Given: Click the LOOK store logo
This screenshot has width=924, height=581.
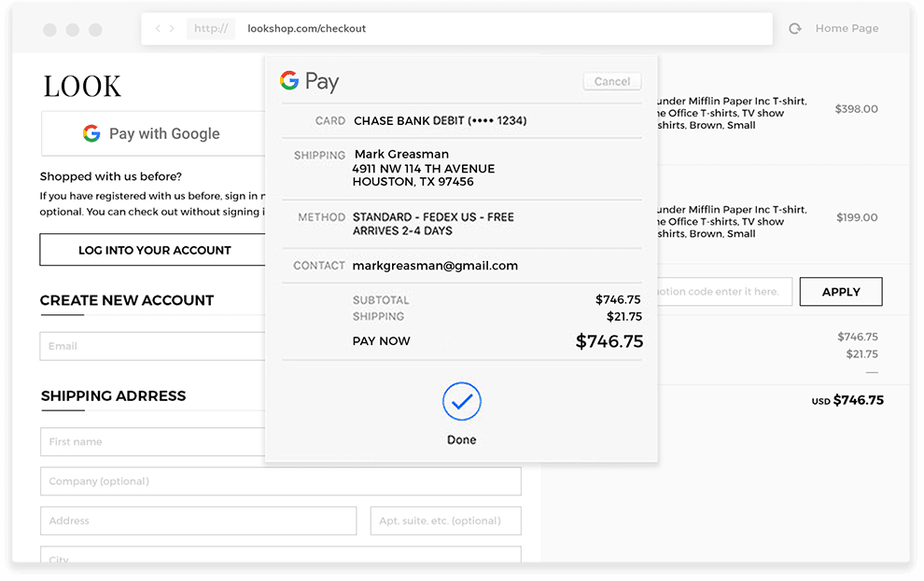Looking at the screenshot, I should click(x=82, y=87).
